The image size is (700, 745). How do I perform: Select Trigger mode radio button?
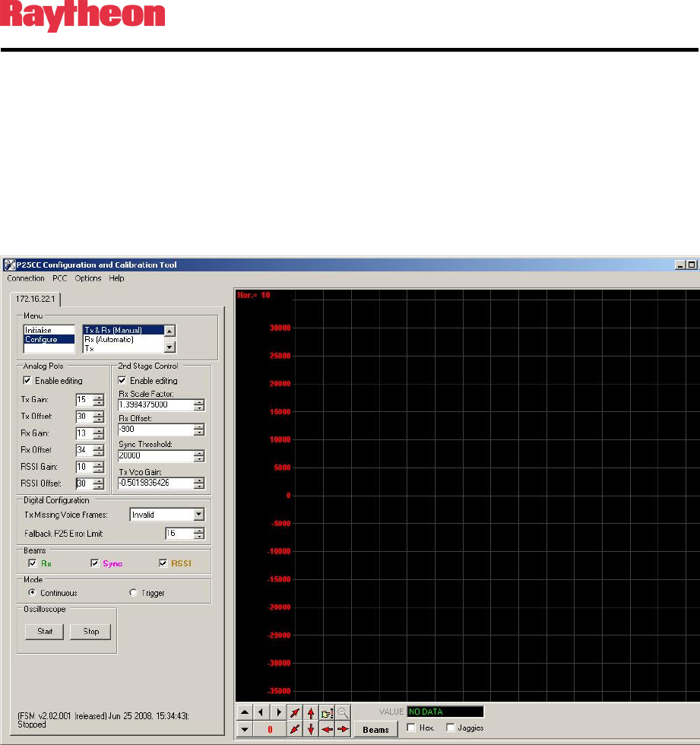point(133,592)
